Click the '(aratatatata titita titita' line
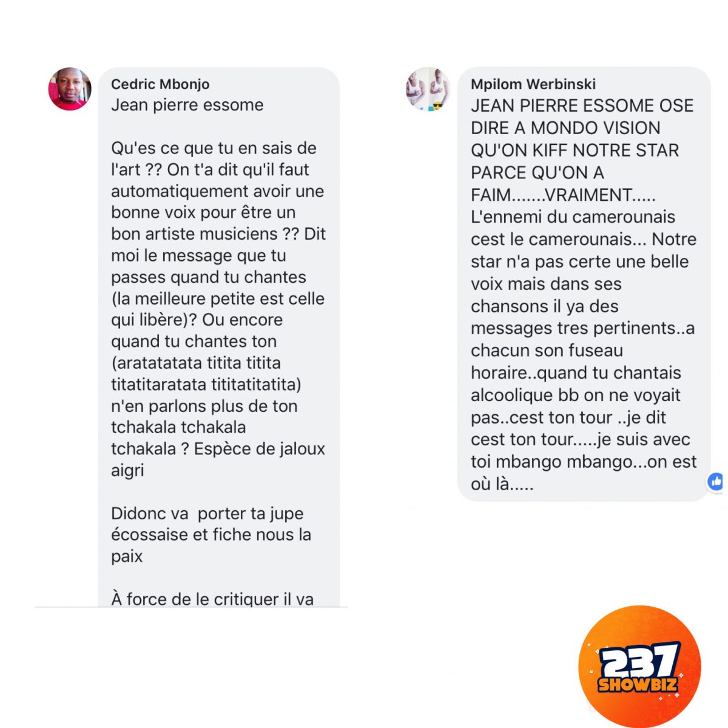Image resolution: width=728 pixels, height=728 pixels. point(196,363)
